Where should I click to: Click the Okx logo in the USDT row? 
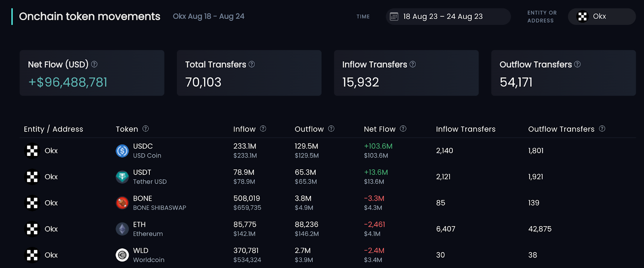(32, 177)
